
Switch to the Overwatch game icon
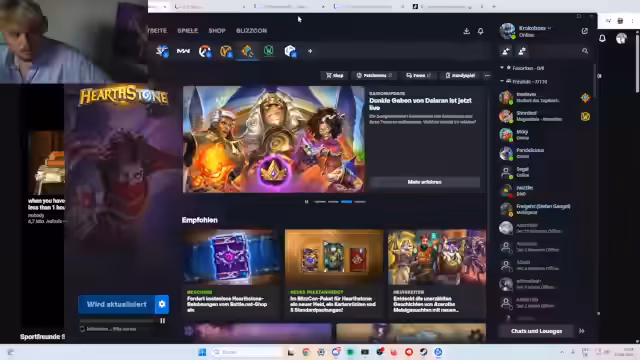[204, 51]
